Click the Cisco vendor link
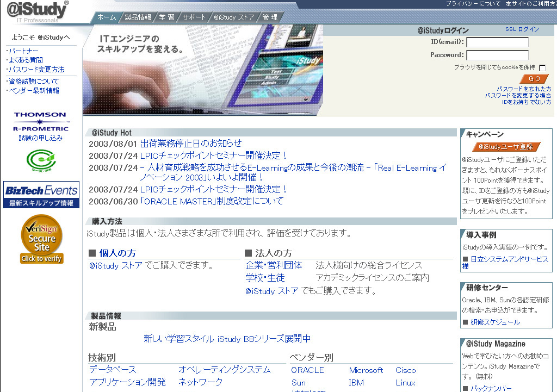This screenshot has height=392, width=557. point(405,370)
